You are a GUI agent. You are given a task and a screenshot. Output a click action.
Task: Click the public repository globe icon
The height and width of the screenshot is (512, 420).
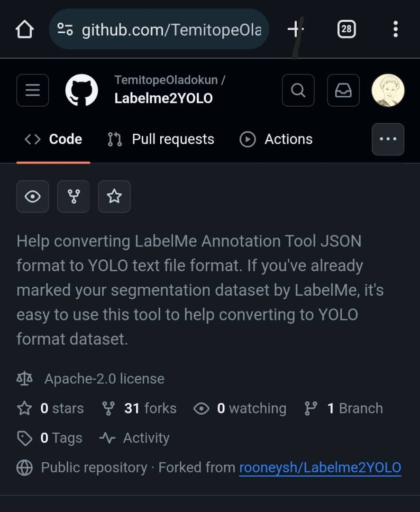click(x=23, y=467)
